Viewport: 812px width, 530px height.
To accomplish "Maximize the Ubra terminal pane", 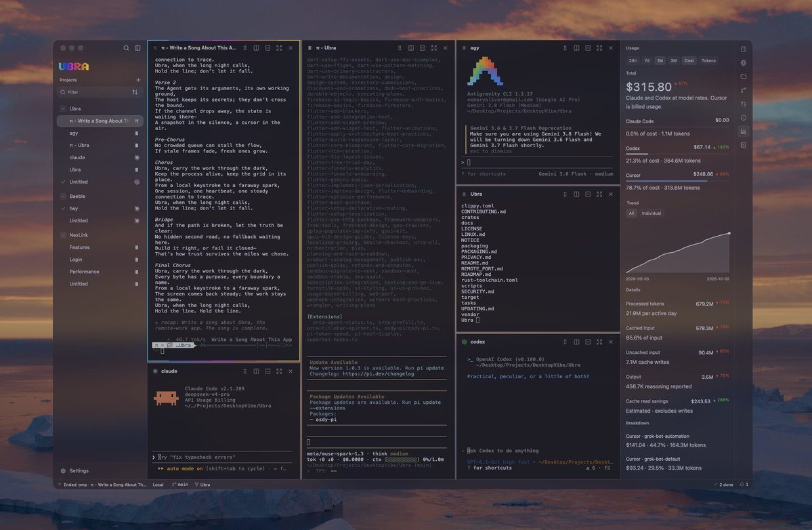I will click(599, 194).
